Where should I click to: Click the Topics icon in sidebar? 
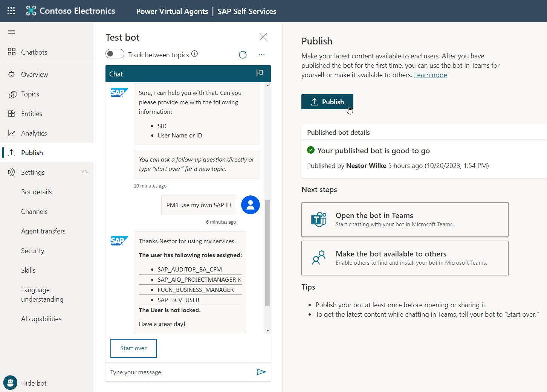(12, 94)
